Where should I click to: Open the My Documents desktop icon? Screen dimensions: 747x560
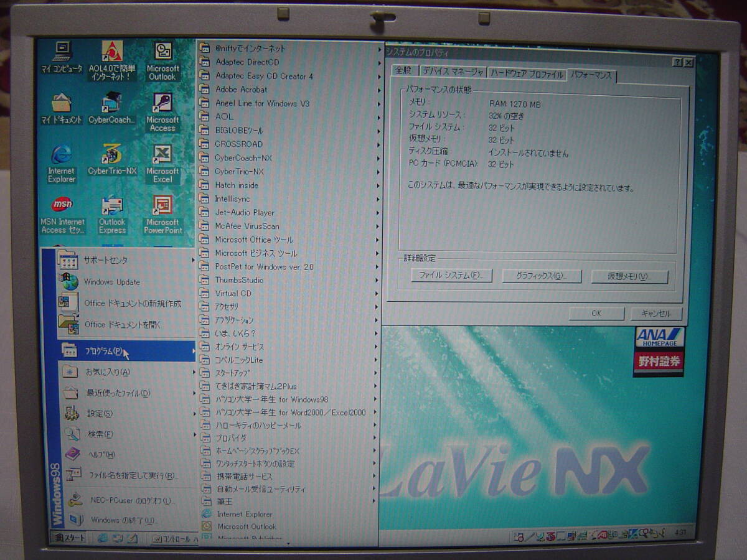(62, 110)
